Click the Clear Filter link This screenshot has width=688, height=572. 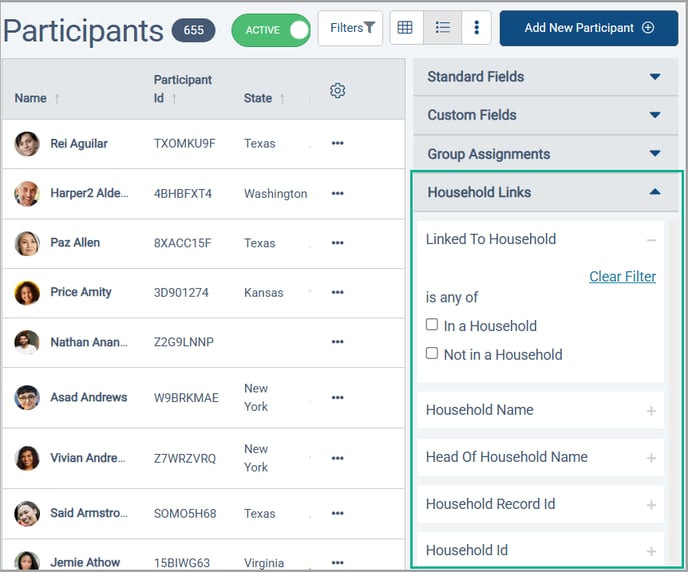622,276
